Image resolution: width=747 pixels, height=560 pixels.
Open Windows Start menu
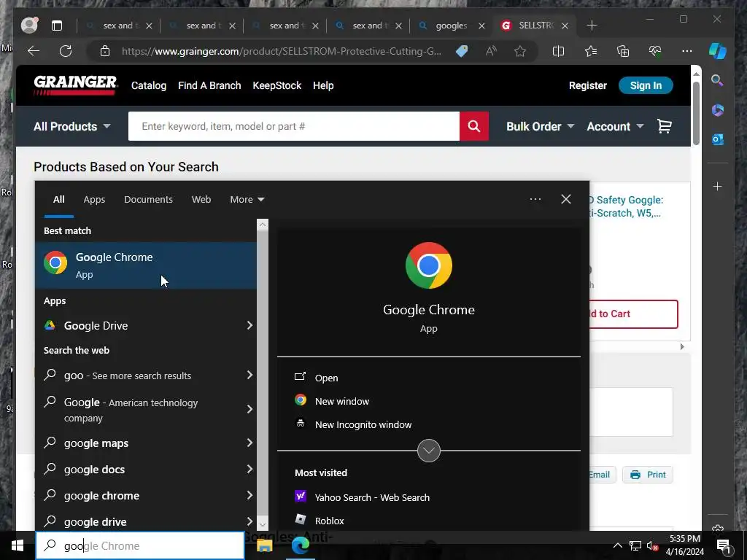(x=18, y=545)
